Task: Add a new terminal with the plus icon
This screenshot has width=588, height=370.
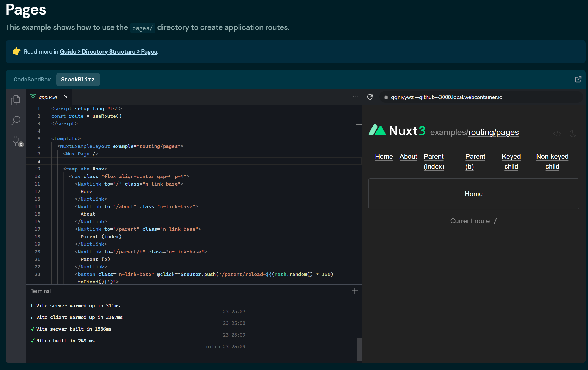Action: (354, 291)
